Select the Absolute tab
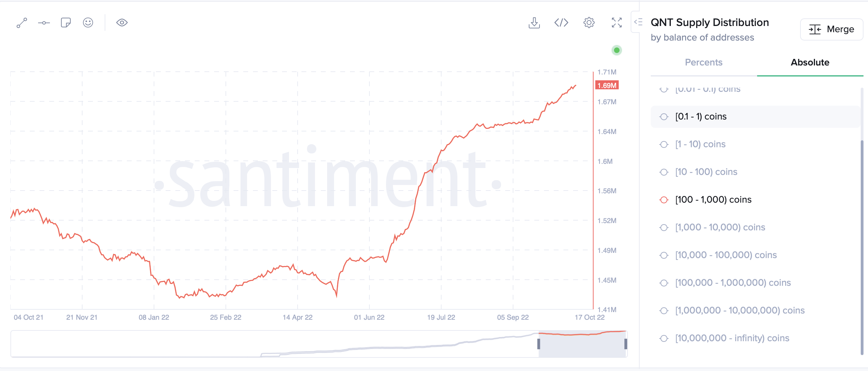 click(810, 63)
